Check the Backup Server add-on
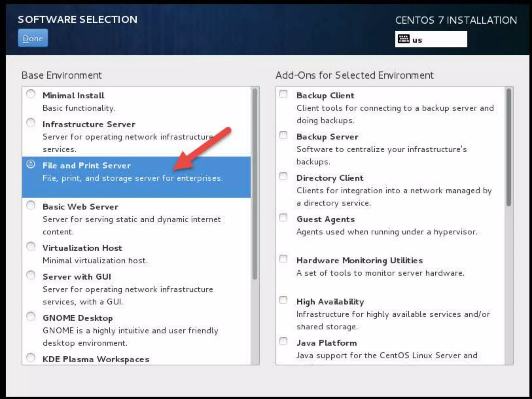 tap(283, 135)
